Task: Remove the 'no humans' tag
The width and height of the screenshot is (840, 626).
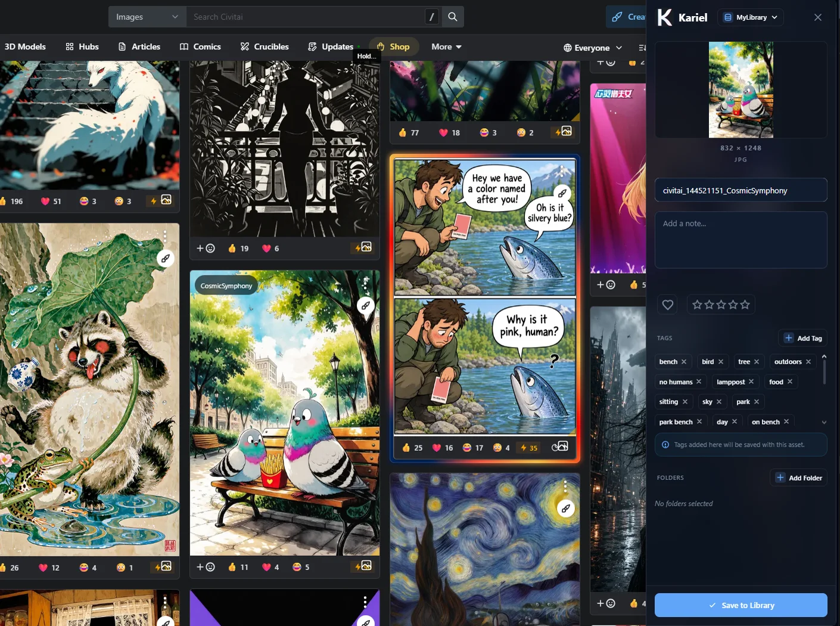Action: coord(699,382)
